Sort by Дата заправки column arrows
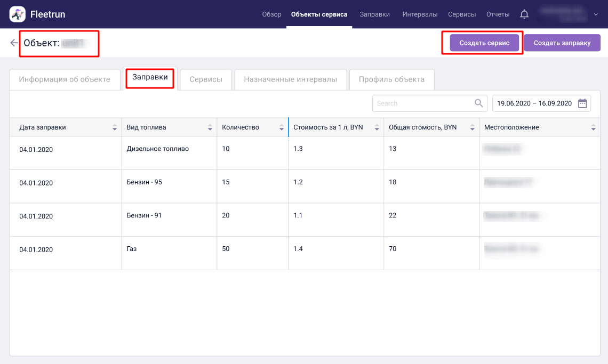This screenshot has height=364, width=608. coord(114,127)
